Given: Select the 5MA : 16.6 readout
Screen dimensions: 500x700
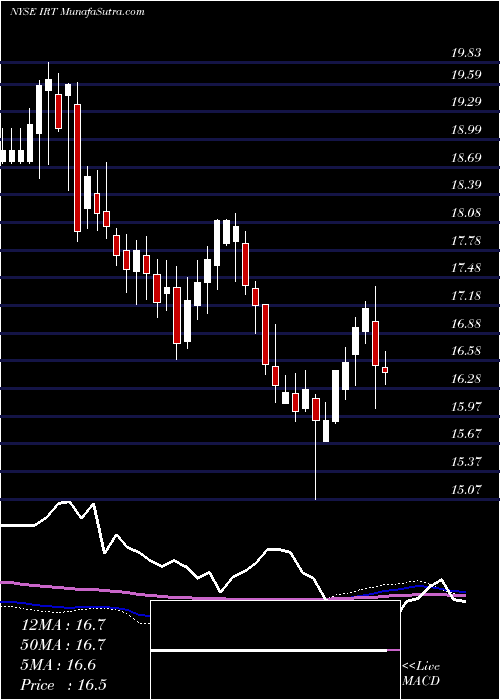Looking at the screenshot, I should coord(58,665).
